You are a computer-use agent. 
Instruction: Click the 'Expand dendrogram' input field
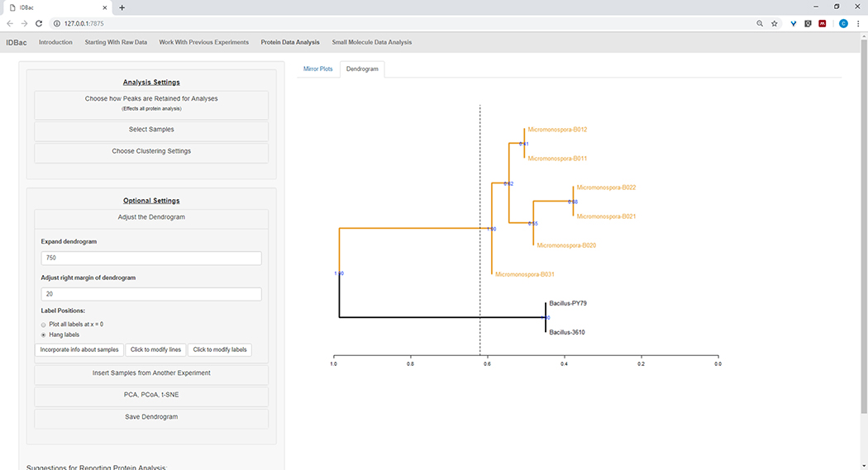[x=151, y=259]
